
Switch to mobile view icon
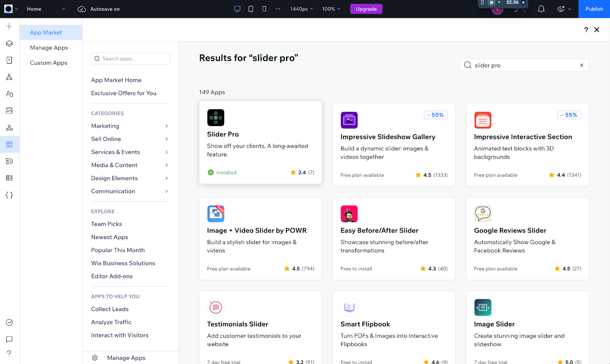(x=264, y=9)
